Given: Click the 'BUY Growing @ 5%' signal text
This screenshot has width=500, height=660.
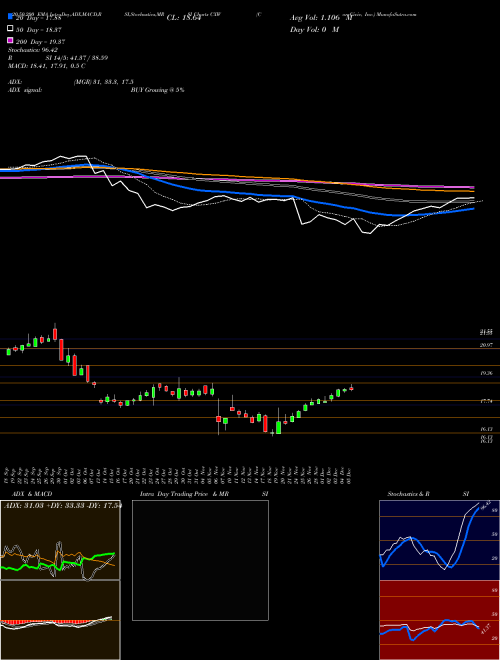Looking at the screenshot, I should (157, 90).
